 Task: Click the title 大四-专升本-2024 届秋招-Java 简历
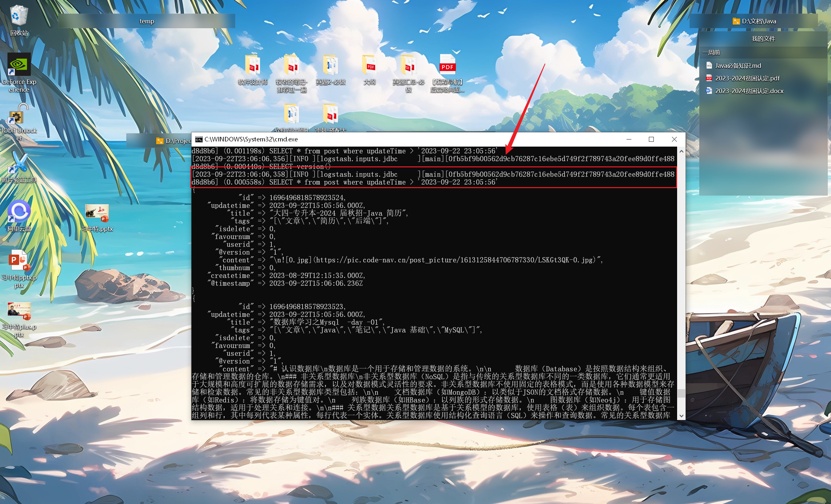coord(337,213)
